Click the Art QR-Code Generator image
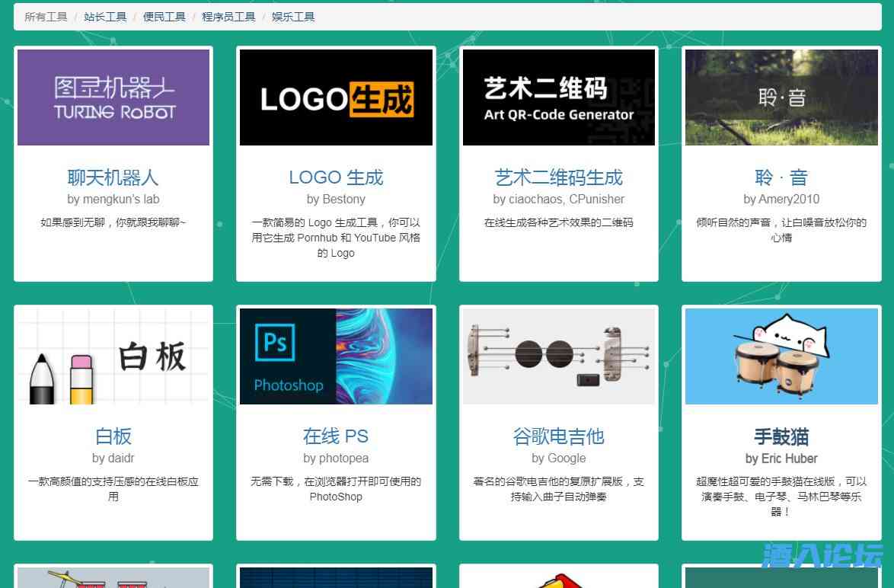Viewport: 894px width, 588px height. pos(558,97)
